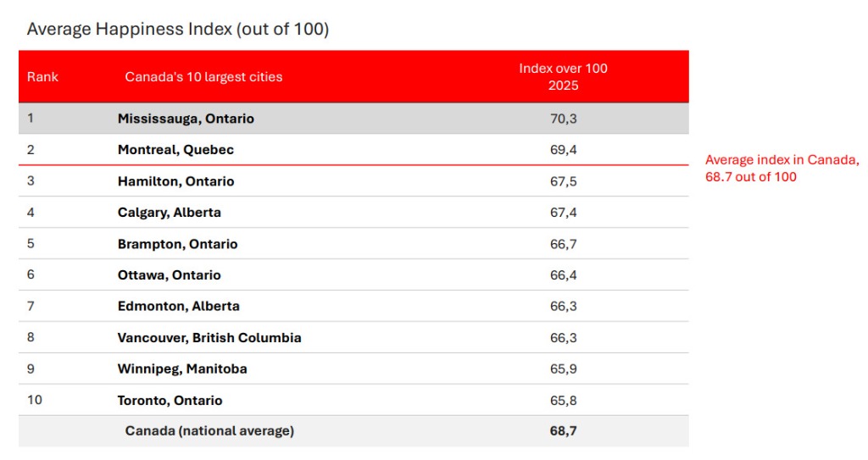Click the Rank column header

click(x=42, y=77)
